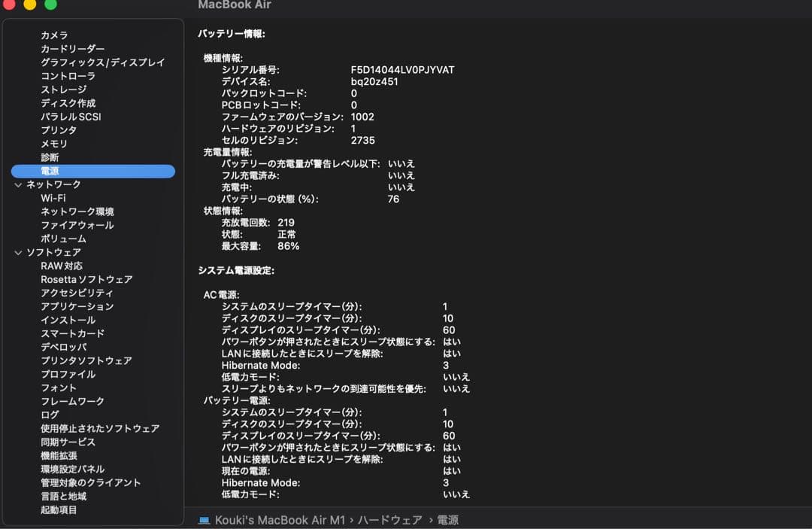Click the 現在の電源 row label
The image size is (812, 529).
pyautogui.click(x=246, y=471)
